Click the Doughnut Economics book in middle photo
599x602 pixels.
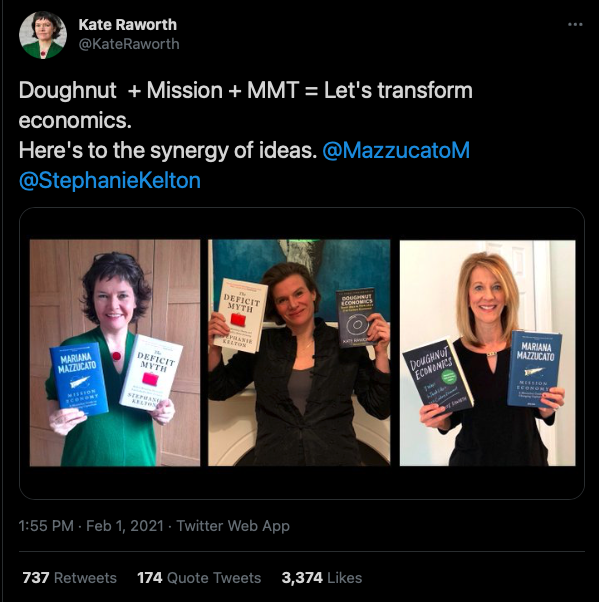pos(356,318)
